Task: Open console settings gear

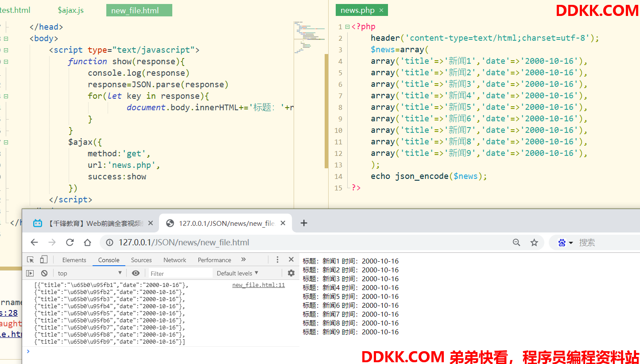Action: click(291, 273)
